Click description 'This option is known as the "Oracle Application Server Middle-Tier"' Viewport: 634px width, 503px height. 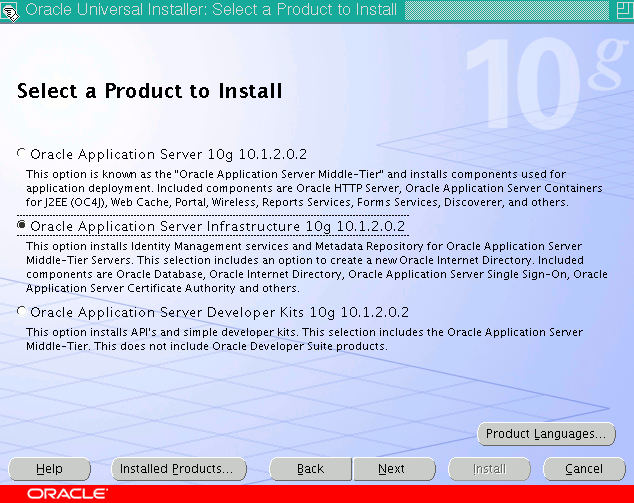[x=204, y=174]
